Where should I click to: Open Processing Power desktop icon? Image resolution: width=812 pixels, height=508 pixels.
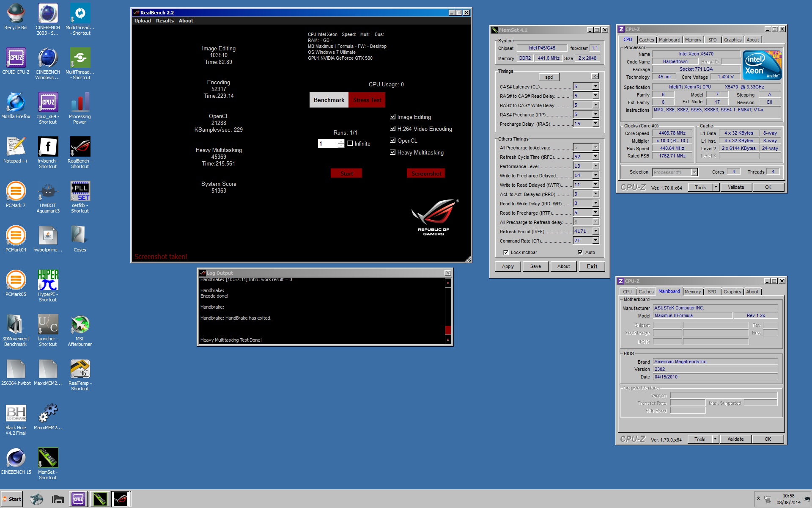coord(80,108)
